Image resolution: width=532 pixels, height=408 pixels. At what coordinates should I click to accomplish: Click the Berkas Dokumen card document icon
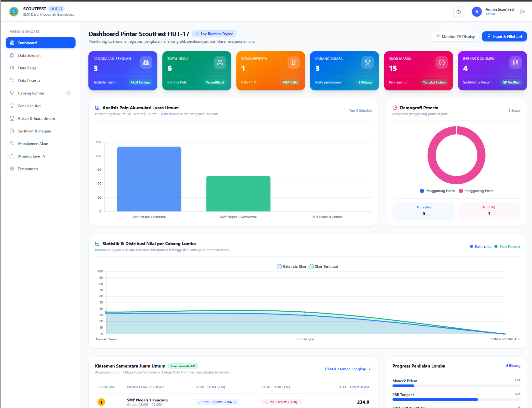pos(516,62)
